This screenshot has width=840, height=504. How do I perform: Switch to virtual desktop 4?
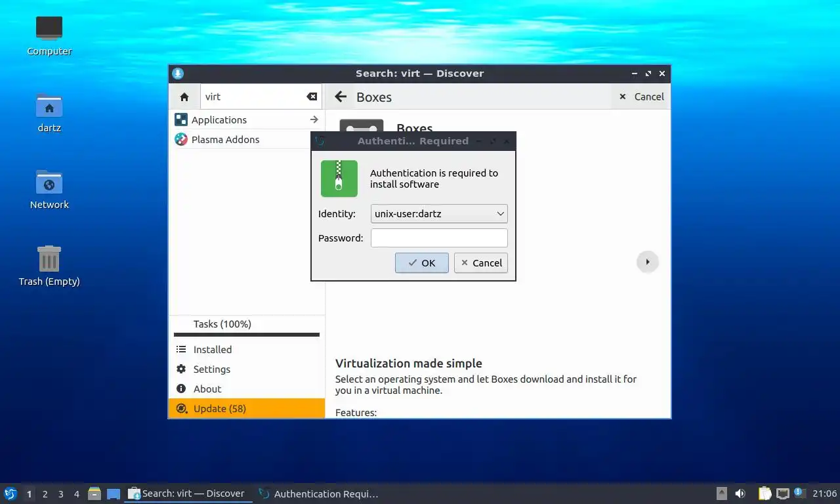tap(77, 494)
